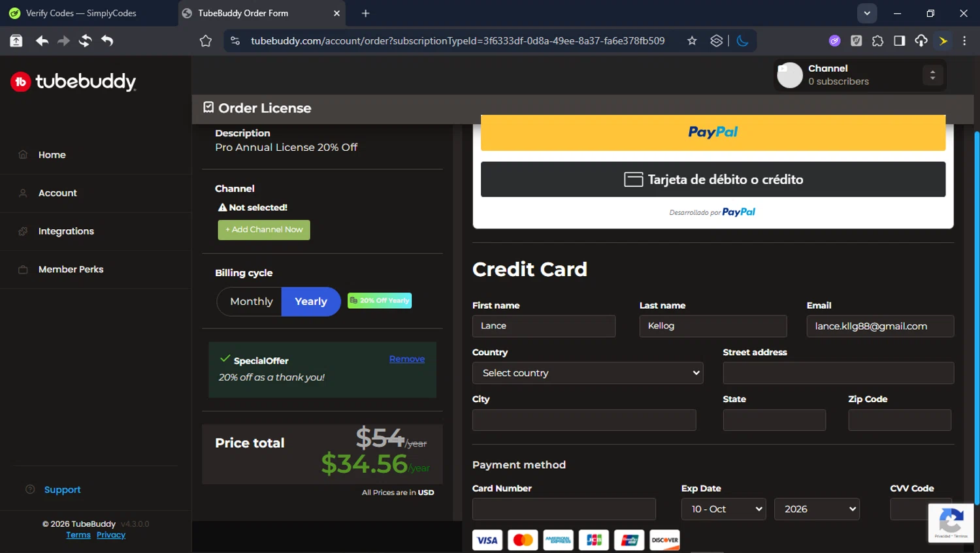This screenshot has width=980, height=553.
Task: Click the Last name field
Action: 713,326
